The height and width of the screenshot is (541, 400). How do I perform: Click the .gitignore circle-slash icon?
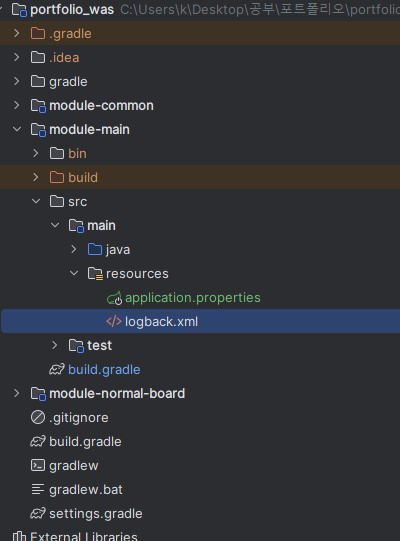[x=38, y=417]
